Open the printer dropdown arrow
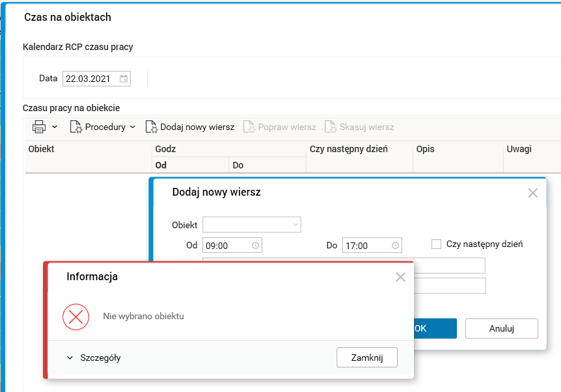The width and height of the screenshot is (561, 392). (55, 127)
